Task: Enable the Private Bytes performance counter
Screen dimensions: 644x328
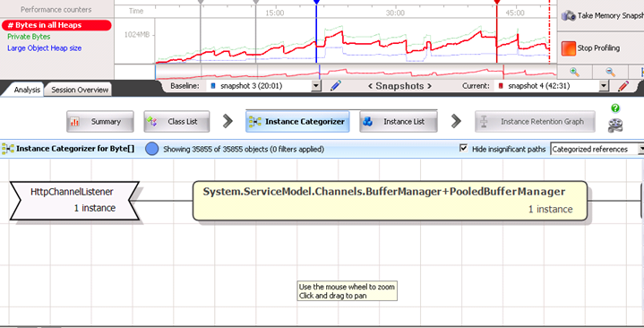Action: pos(29,37)
